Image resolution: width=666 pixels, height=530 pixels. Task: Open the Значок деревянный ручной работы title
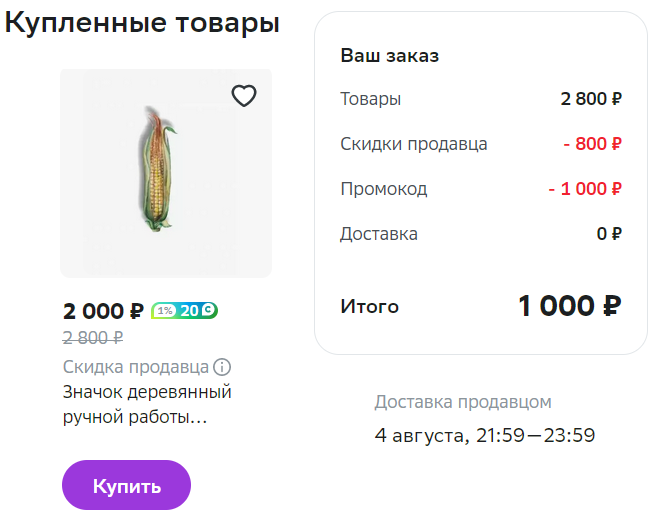147,404
